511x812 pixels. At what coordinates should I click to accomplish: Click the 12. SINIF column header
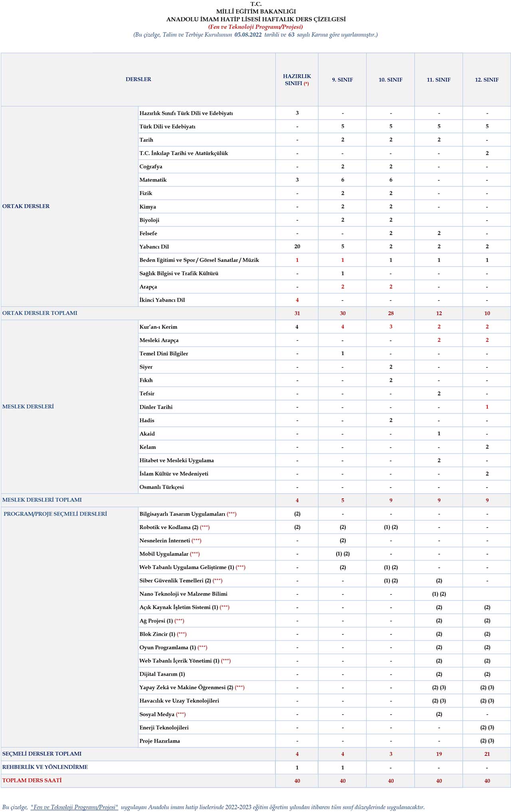pyautogui.click(x=487, y=80)
